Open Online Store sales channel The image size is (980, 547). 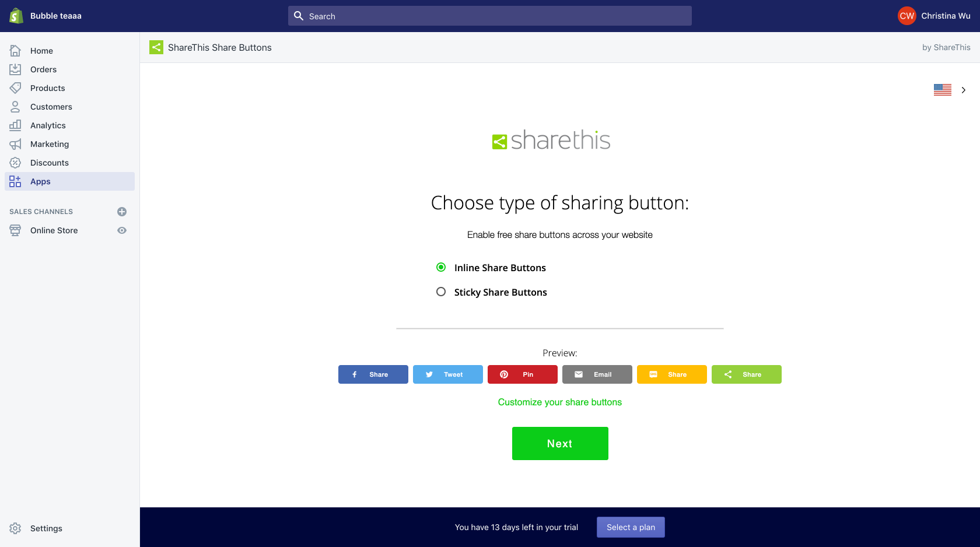coord(54,230)
